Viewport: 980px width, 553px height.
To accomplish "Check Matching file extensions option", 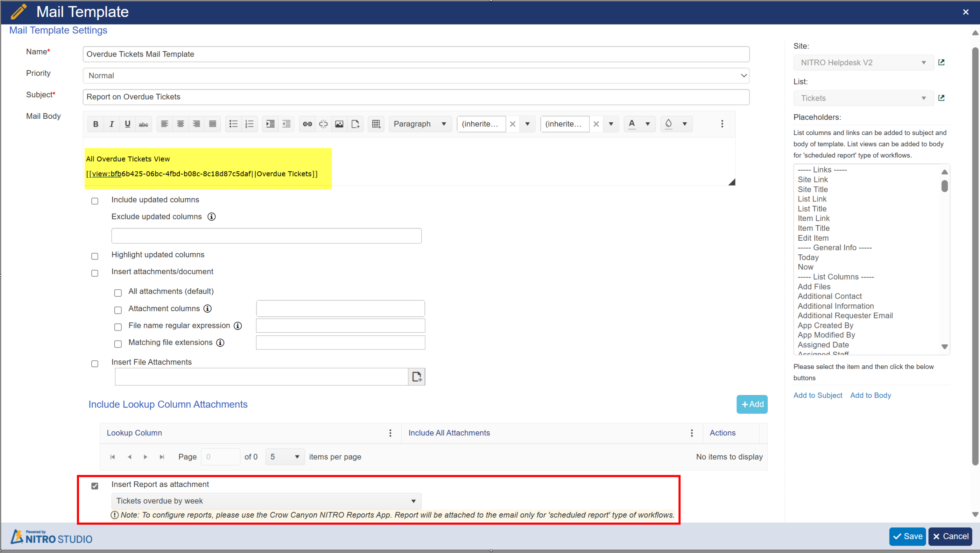I will pyautogui.click(x=118, y=344).
